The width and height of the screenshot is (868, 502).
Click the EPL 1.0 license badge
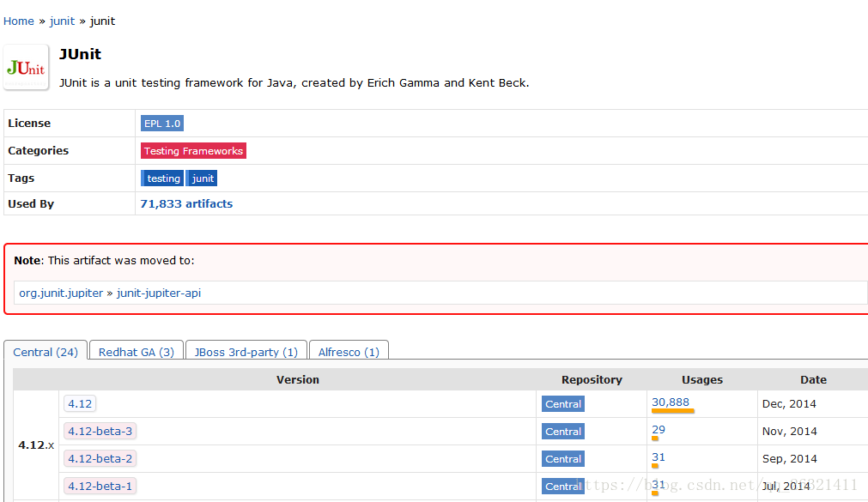(x=162, y=124)
